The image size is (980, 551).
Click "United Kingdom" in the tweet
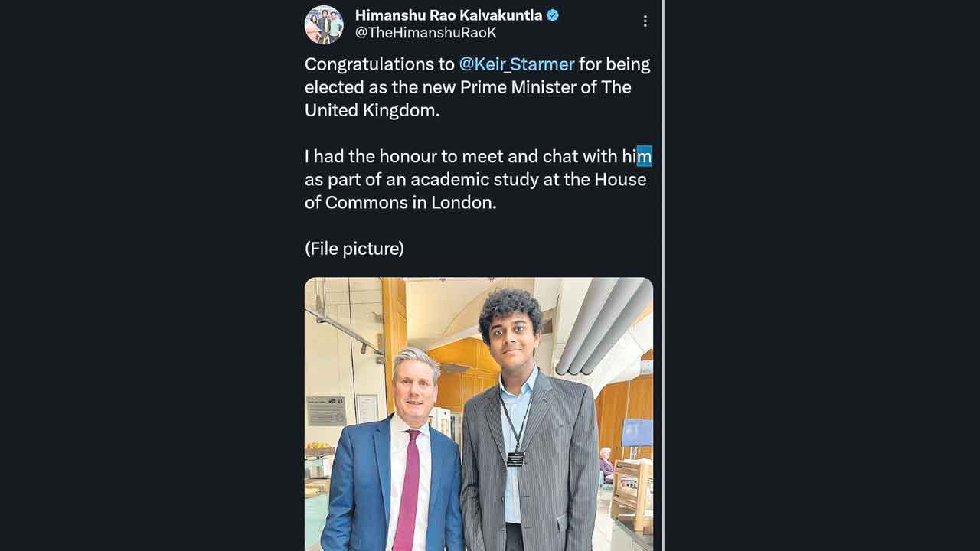pyautogui.click(x=371, y=110)
